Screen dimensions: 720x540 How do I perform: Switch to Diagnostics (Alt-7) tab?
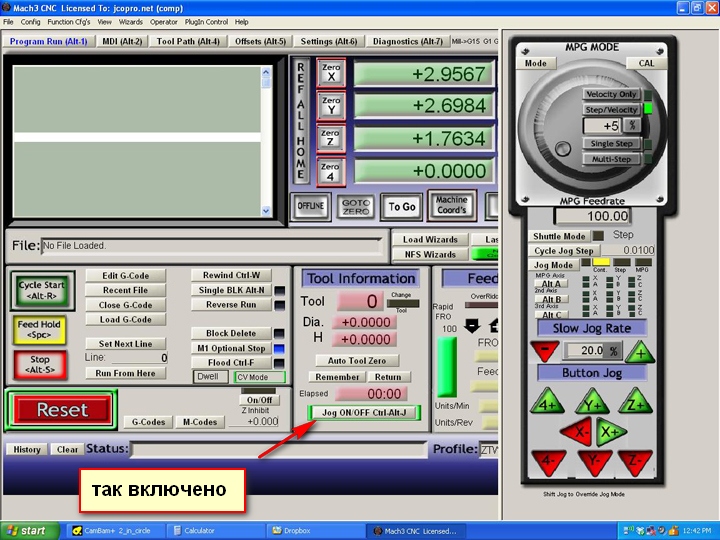(408, 41)
